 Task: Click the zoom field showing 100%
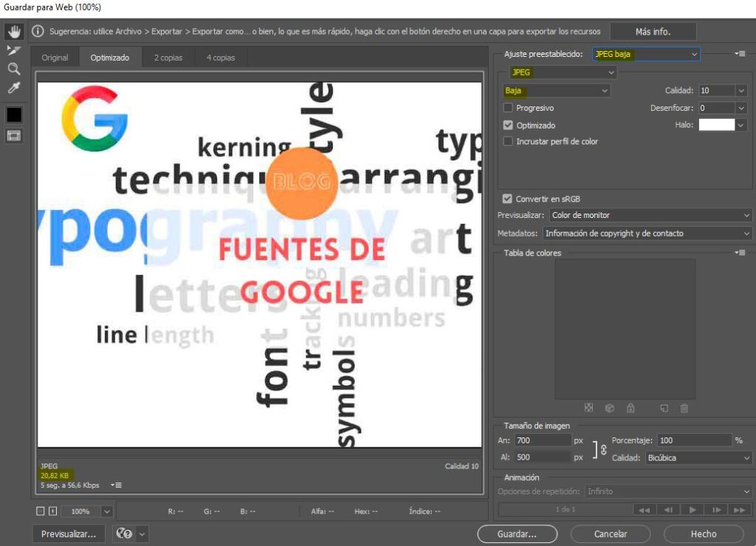(80, 511)
